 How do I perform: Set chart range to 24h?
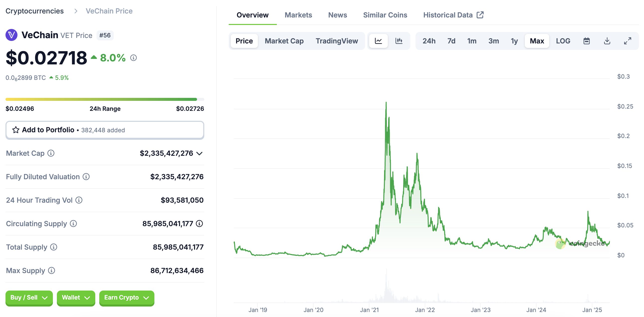tap(429, 41)
